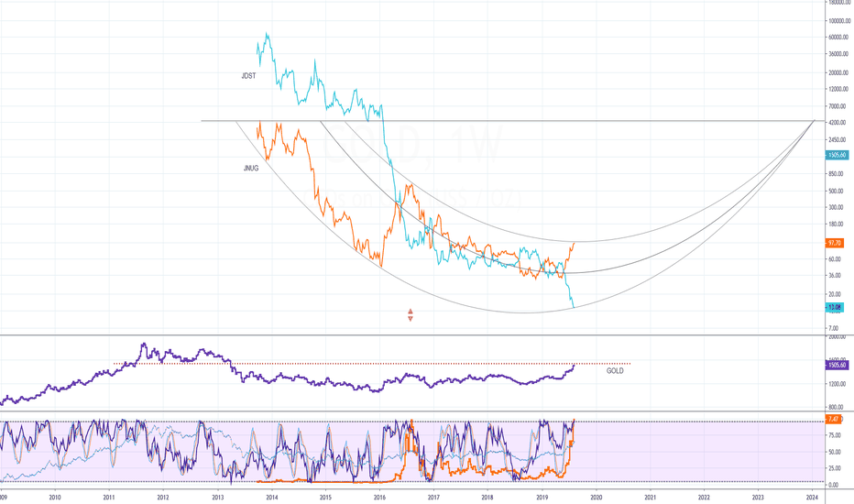
Task: Click the red up-down arrows marker under 2016
Action: point(411,315)
